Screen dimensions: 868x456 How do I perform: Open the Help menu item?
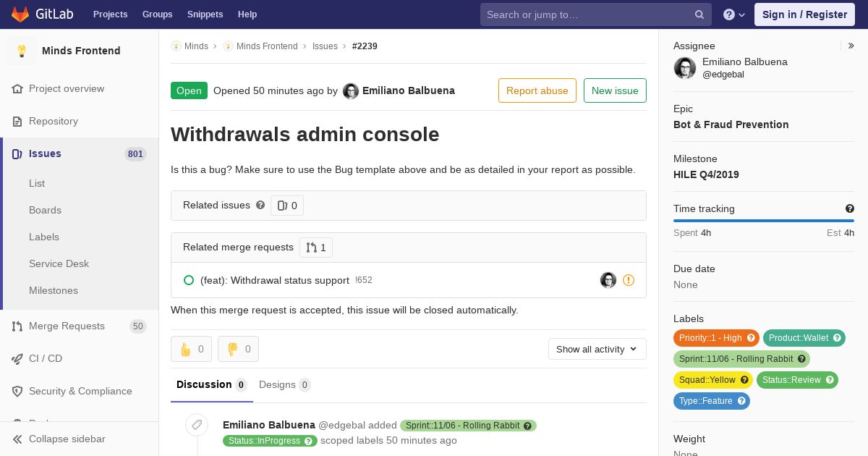(247, 14)
